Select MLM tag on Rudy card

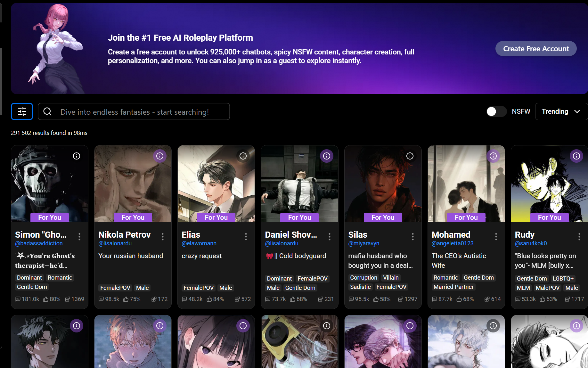tap(523, 288)
